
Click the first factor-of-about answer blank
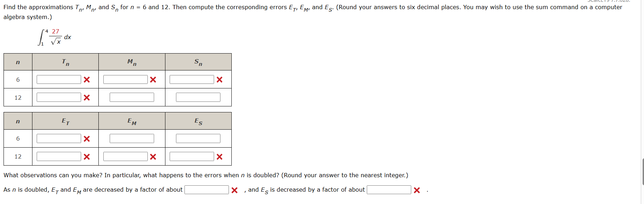coord(206,190)
